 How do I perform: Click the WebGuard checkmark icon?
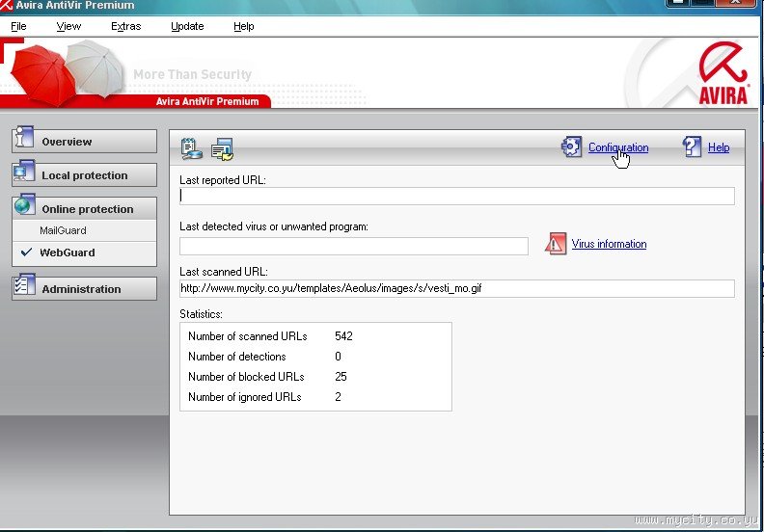point(26,253)
